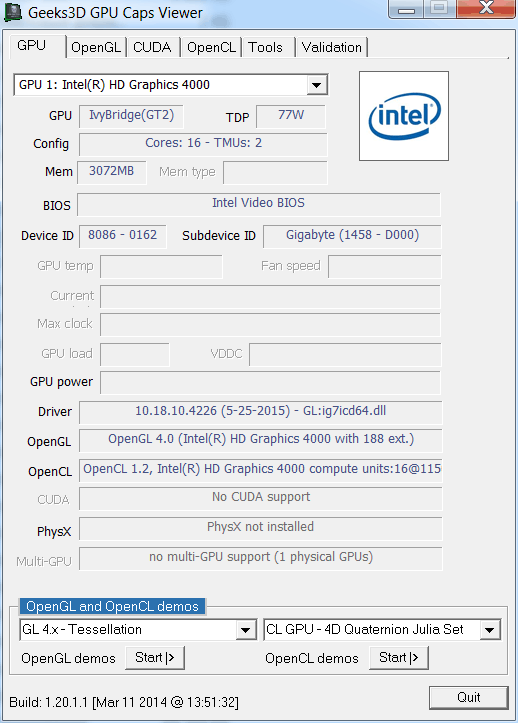Switch to the OpenGL tab
The width and height of the screenshot is (518, 723).
coord(96,47)
